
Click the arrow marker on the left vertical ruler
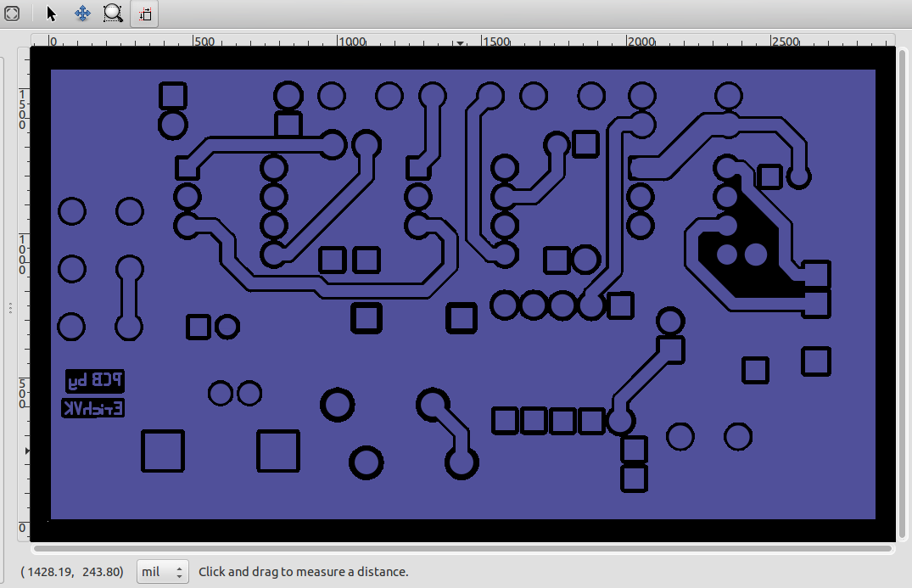25,451
